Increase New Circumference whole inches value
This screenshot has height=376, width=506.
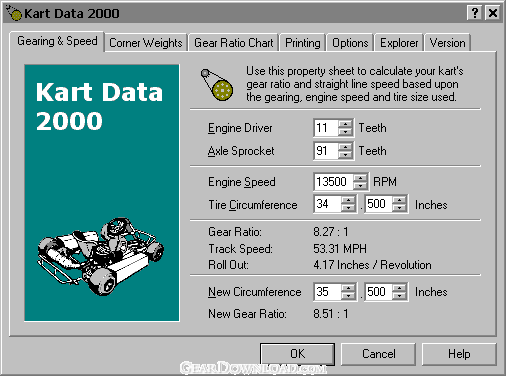[348, 288]
